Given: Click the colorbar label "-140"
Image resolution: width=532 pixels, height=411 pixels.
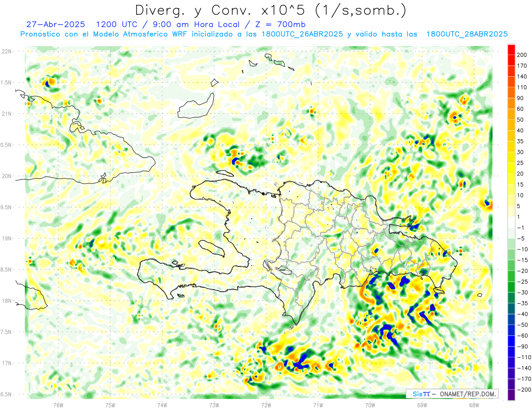Looking at the screenshot, I should point(524,368).
